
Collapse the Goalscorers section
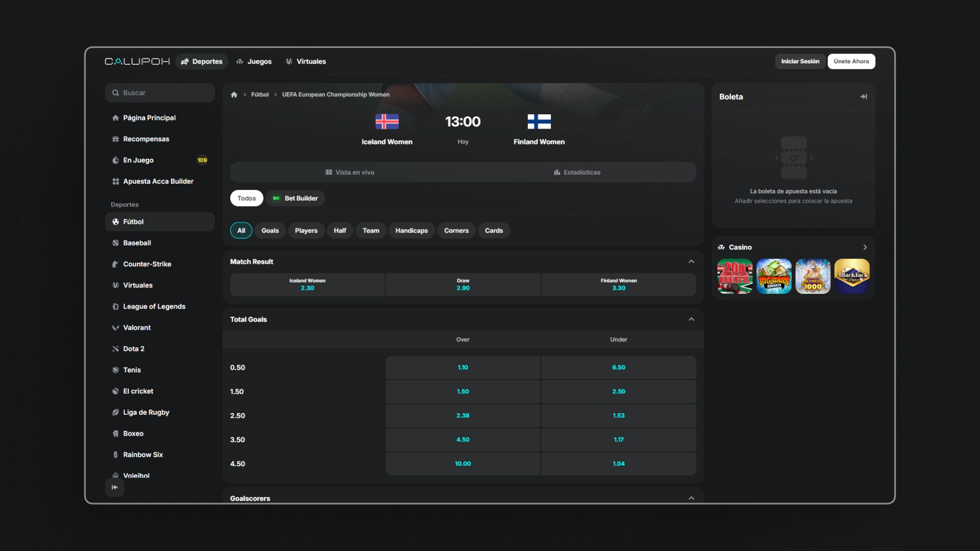[691, 498]
